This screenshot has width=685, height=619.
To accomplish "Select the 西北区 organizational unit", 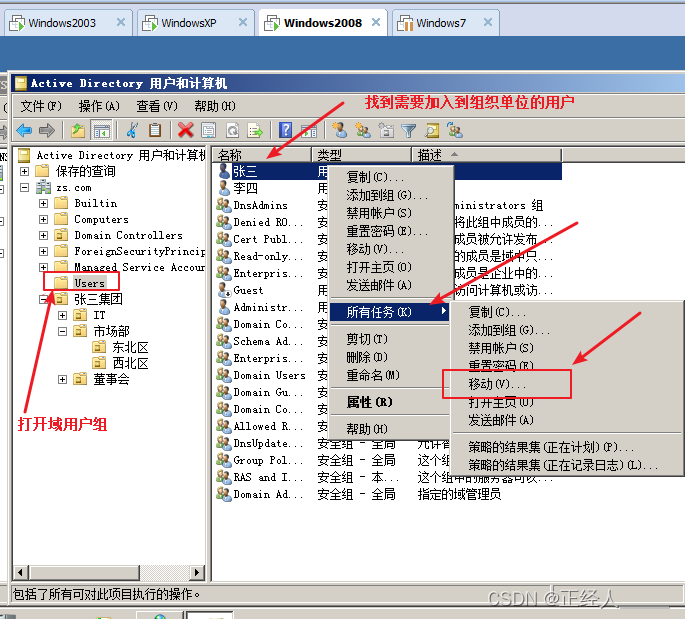I will click(130, 363).
